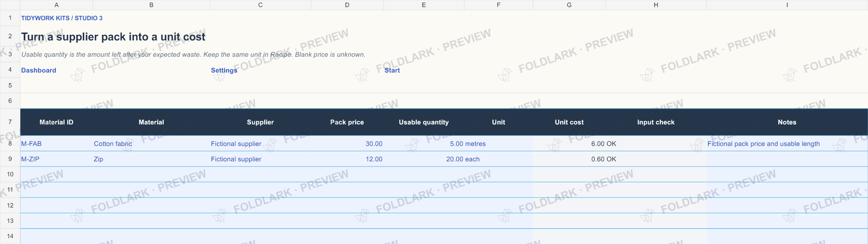Select row 6 header
Viewport: 868px width, 244px height.
click(x=10, y=101)
